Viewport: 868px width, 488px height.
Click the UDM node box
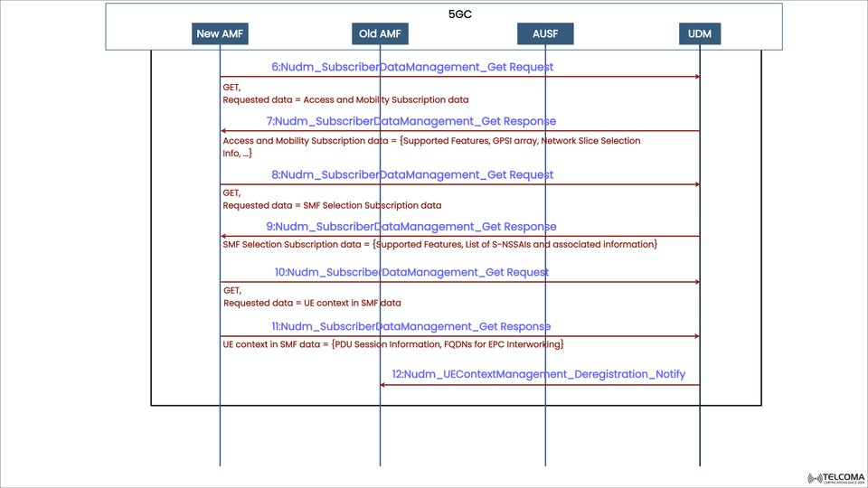point(699,34)
